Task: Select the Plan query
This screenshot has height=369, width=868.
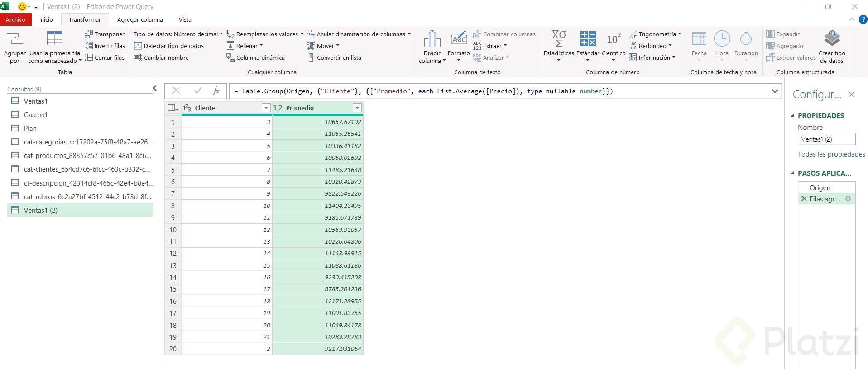Action: click(x=81, y=128)
